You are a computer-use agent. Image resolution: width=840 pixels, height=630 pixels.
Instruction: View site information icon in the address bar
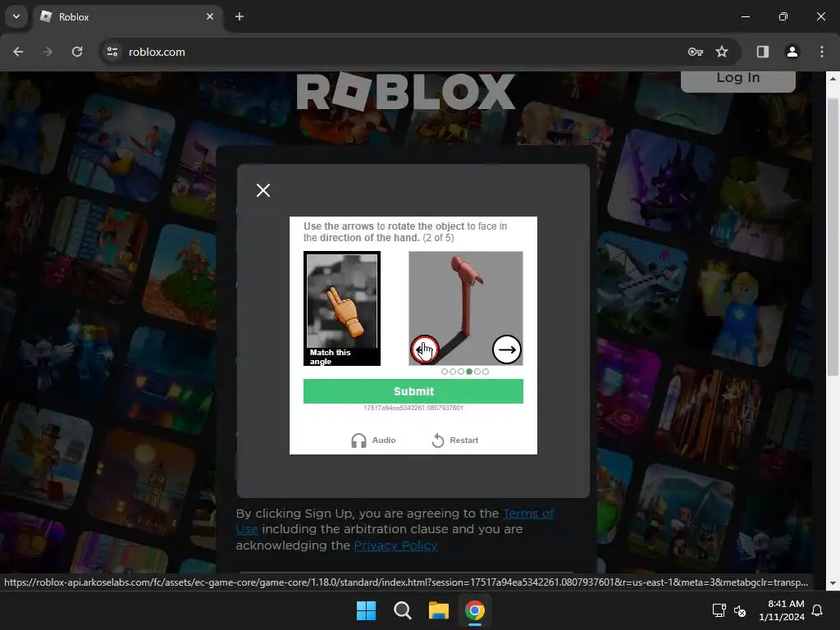pyautogui.click(x=112, y=52)
